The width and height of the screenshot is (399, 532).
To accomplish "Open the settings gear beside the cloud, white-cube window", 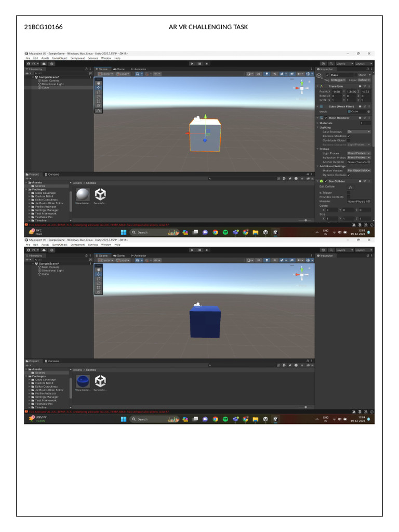I will pyautogui.click(x=52, y=64).
